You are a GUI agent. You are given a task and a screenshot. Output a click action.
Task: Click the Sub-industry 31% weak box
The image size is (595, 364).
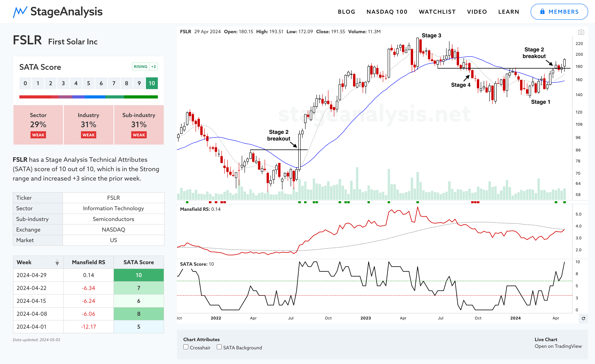pos(139,125)
